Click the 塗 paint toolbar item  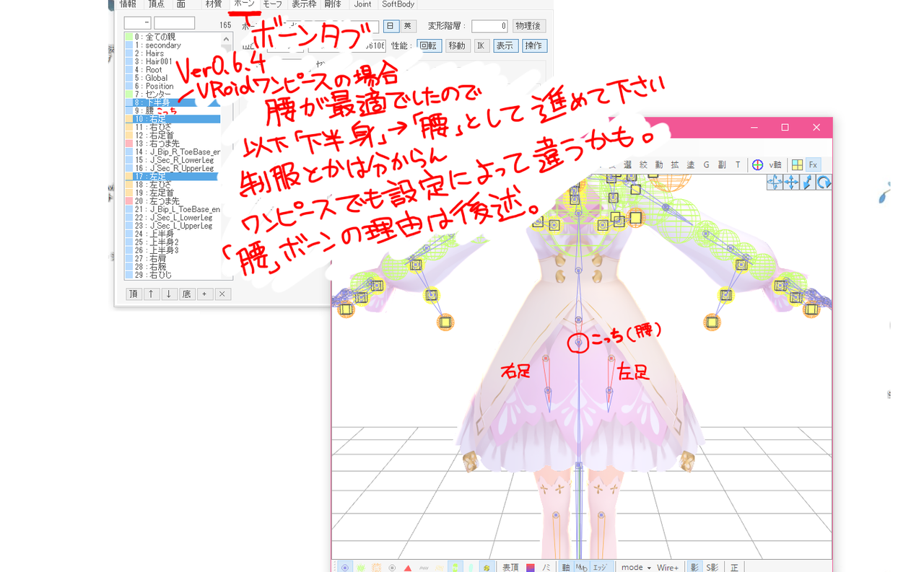(x=691, y=164)
